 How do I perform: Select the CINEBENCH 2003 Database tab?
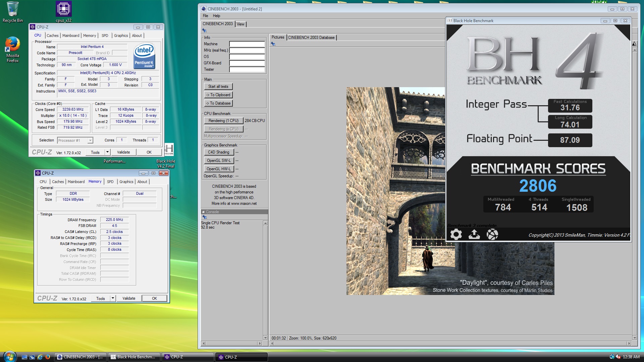(311, 38)
